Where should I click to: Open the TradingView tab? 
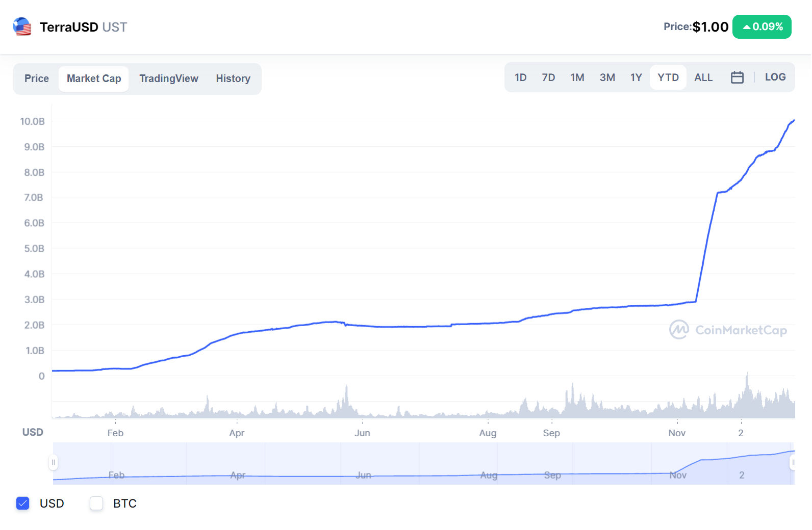coord(169,78)
